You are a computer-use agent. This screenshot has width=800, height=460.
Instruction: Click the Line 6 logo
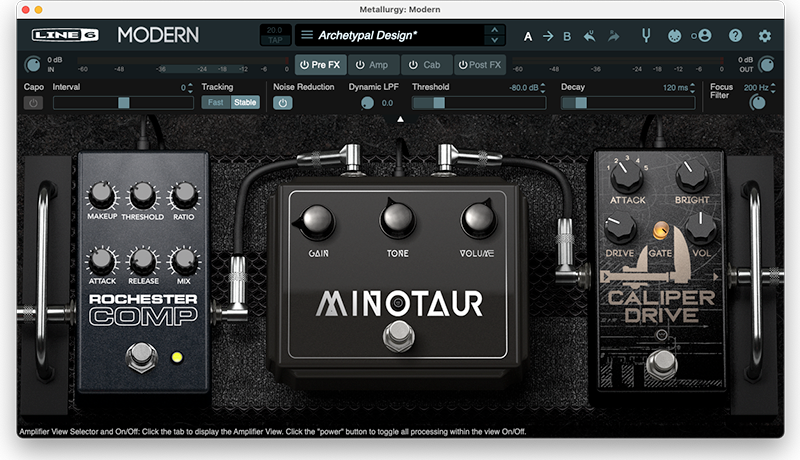tap(65, 35)
